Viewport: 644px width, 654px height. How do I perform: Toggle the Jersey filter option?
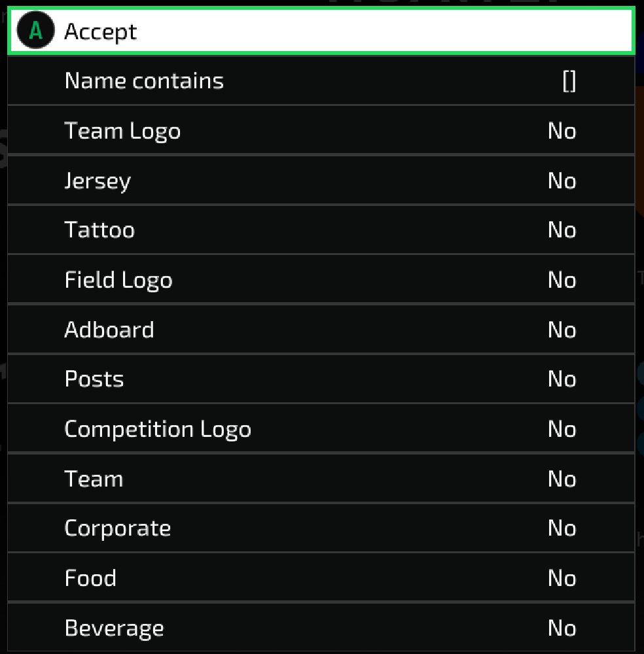[x=321, y=180]
